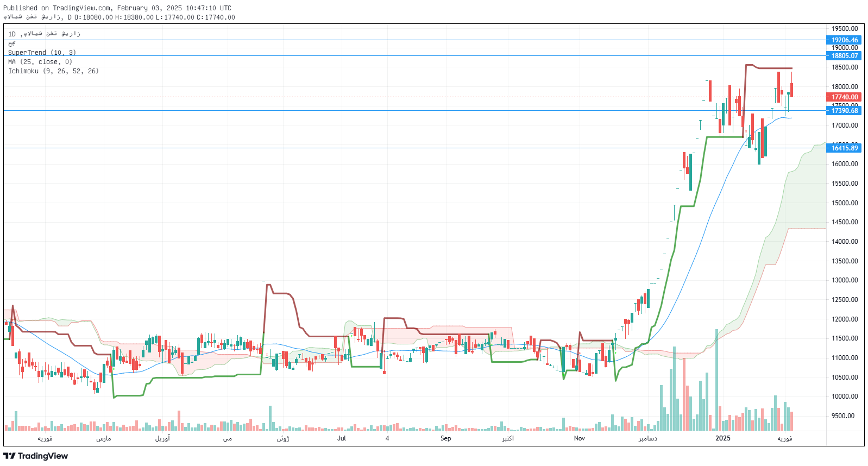Click the Nov label on time axis

coord(580,438)
